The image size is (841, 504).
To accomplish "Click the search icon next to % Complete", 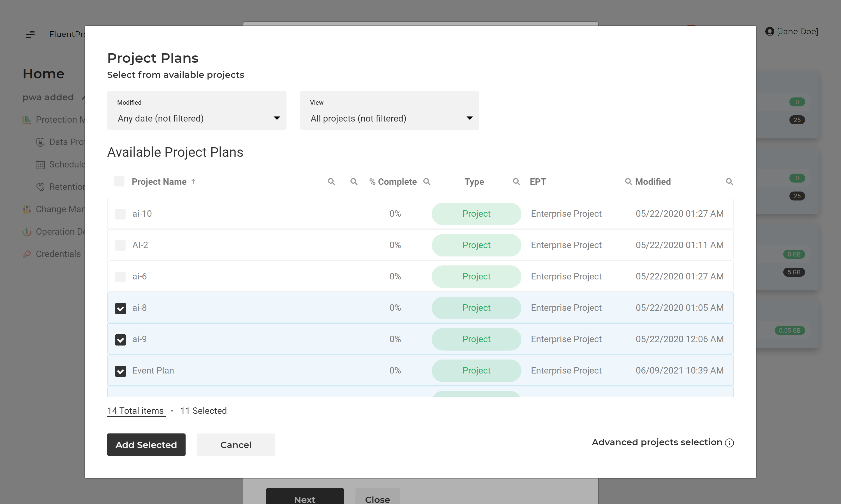I will tap(427, 182).
